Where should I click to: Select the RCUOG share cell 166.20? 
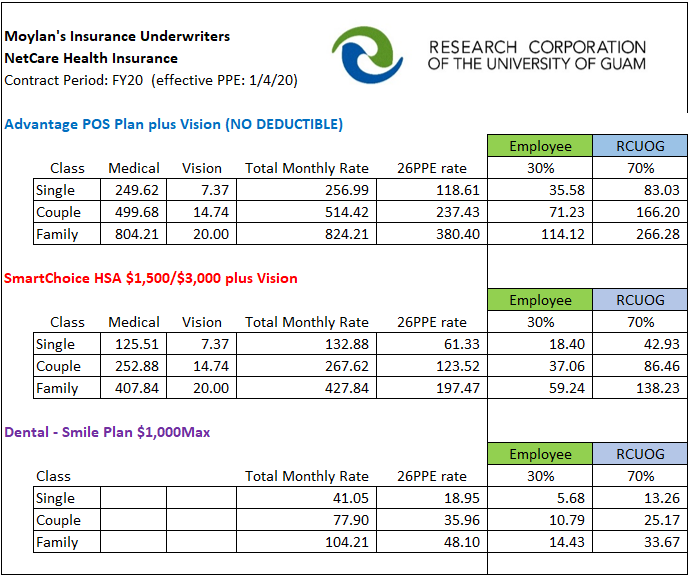[640, 212]
